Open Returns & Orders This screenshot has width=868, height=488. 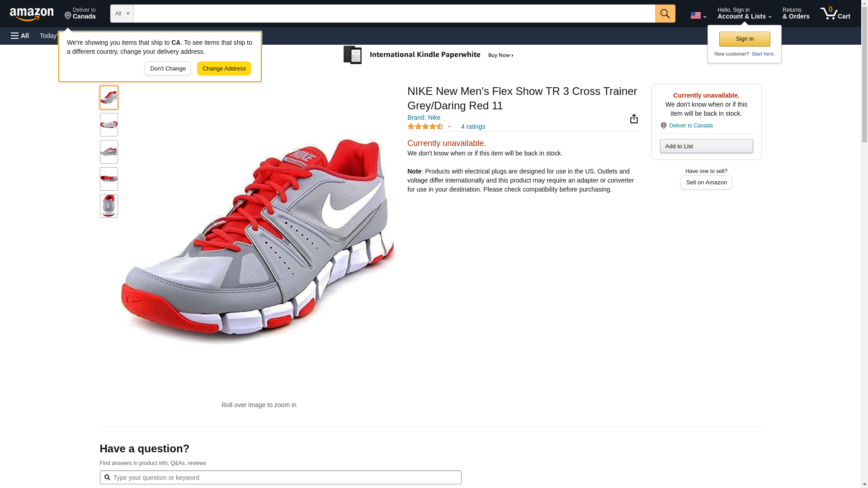[796, 14]
